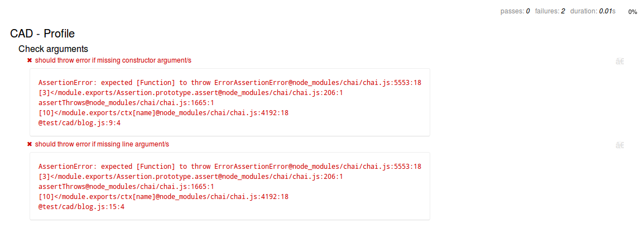Click the chai.js:4192:18 line in the first error block
Screen dimensions: 644x232
pyautogui.click(x=163, y=113)
